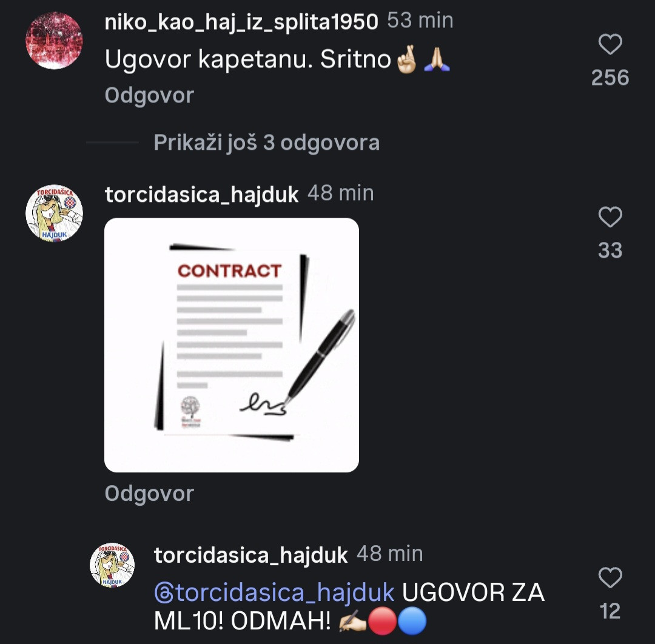
Task: Like the "UGOVOR ZA ML10!" reply with heart
Action: pos(610,577)
